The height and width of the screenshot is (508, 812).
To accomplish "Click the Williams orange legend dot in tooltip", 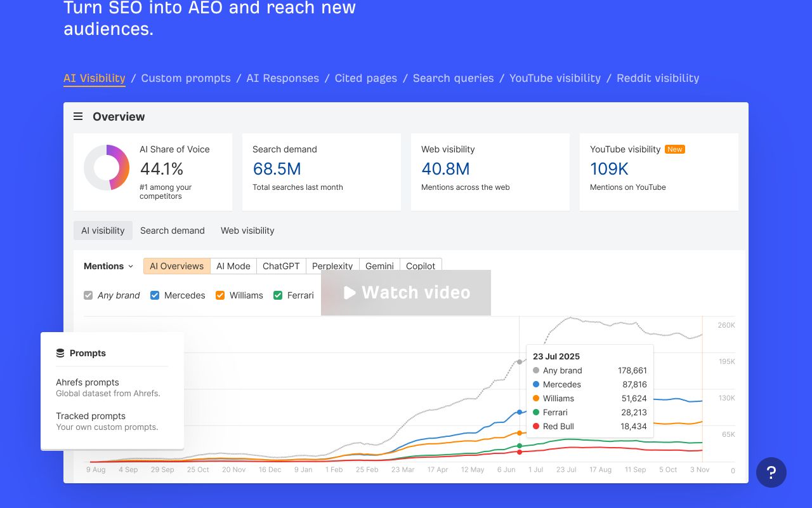I will (x=536, y=398).
